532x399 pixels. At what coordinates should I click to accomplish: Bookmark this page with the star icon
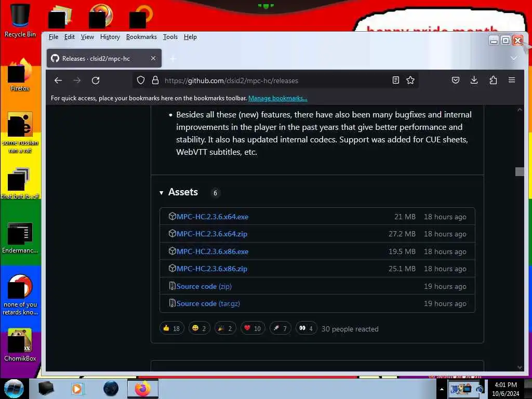pos(410,80)
